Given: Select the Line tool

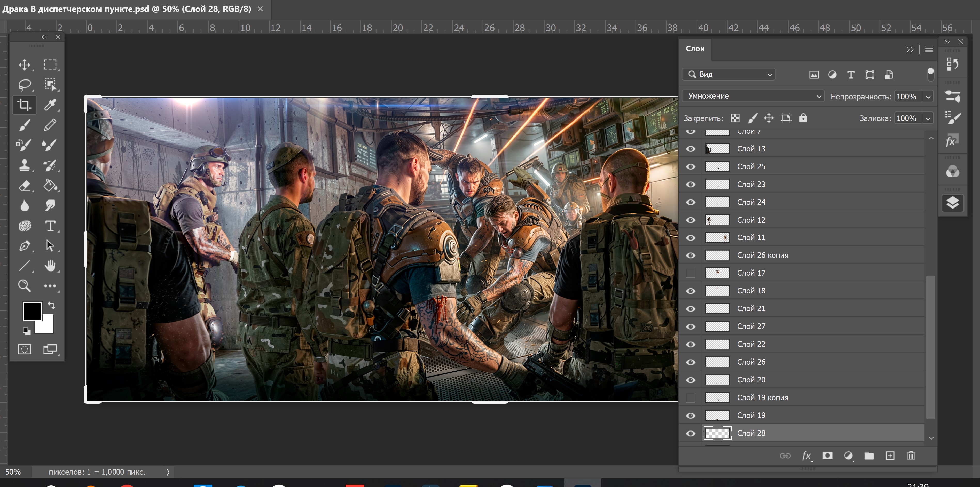Looking at the screenshot, I should point(25,266).
